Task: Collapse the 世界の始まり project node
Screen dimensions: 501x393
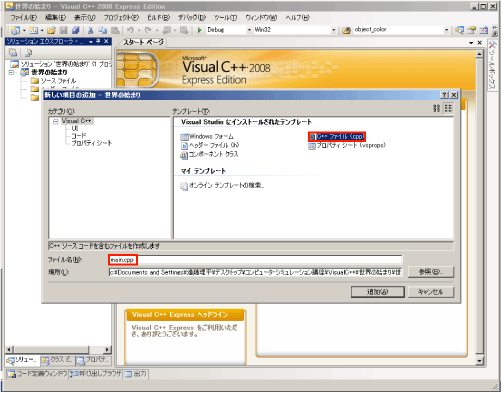Action: (12, 72)
